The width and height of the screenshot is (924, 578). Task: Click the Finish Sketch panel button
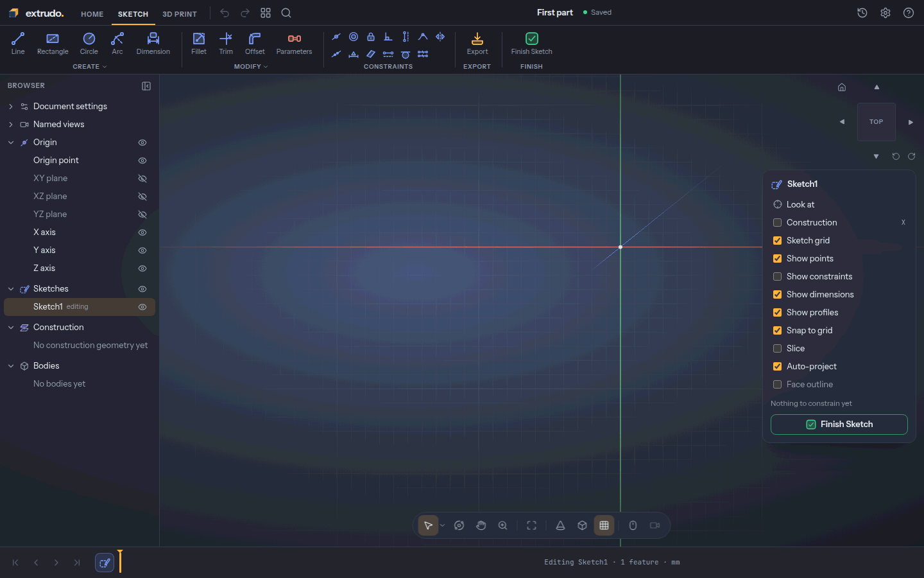pos(839,425)
